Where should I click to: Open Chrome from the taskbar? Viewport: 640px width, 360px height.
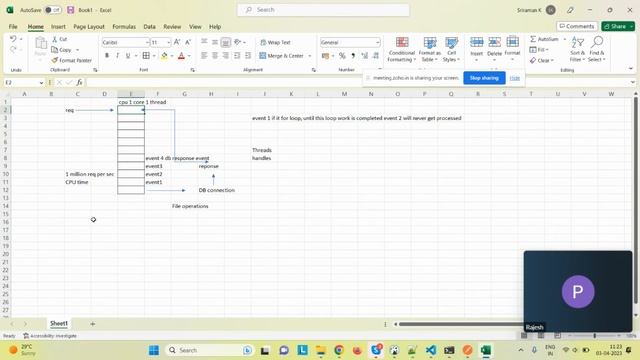(339, 350)
